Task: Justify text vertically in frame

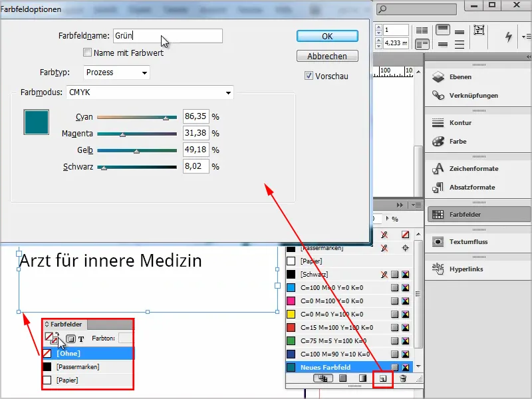Action: [x=460, y=44]
